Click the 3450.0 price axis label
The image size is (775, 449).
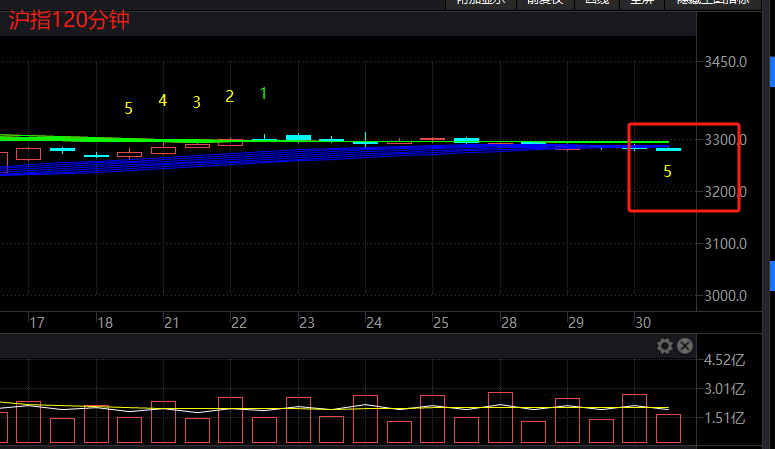click(x=725, y=62)
